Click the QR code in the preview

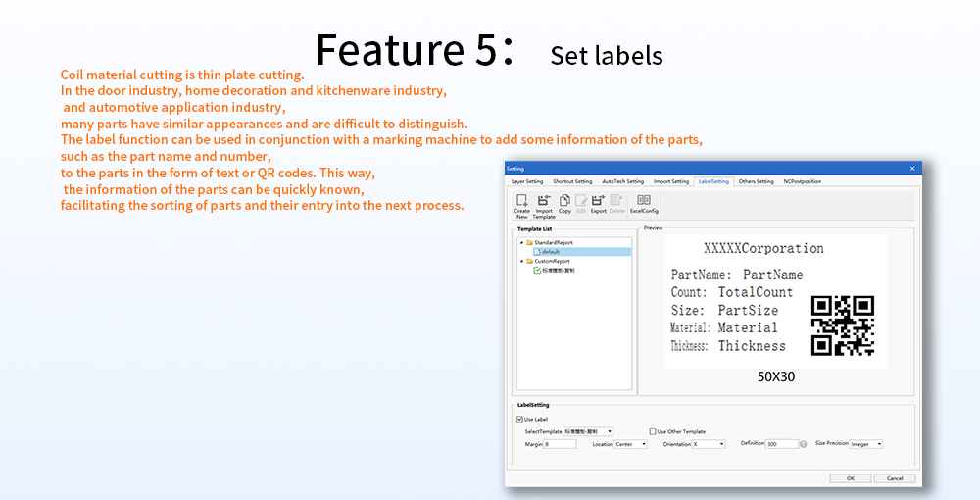coord(843,325)
